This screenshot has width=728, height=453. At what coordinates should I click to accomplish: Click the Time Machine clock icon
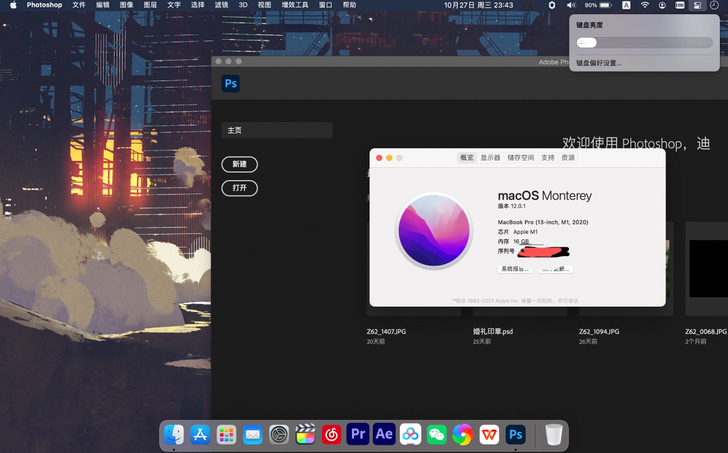pos(714,5)
